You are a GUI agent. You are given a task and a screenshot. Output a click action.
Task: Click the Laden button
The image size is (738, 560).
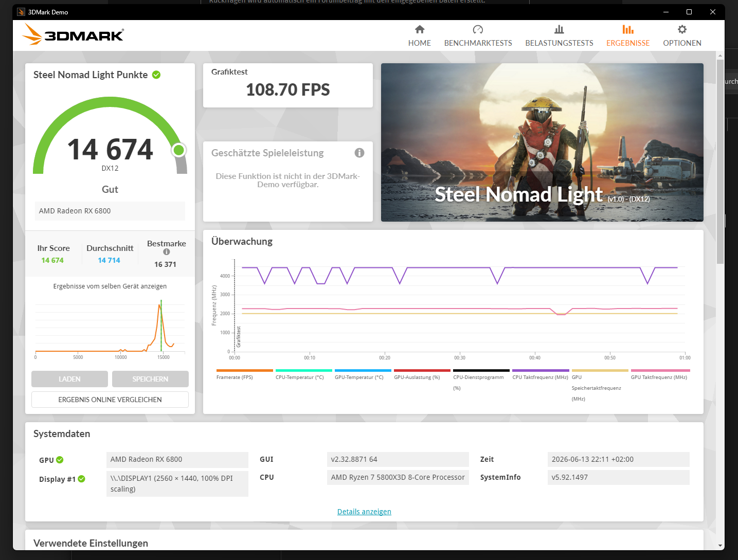click(69, 379)
